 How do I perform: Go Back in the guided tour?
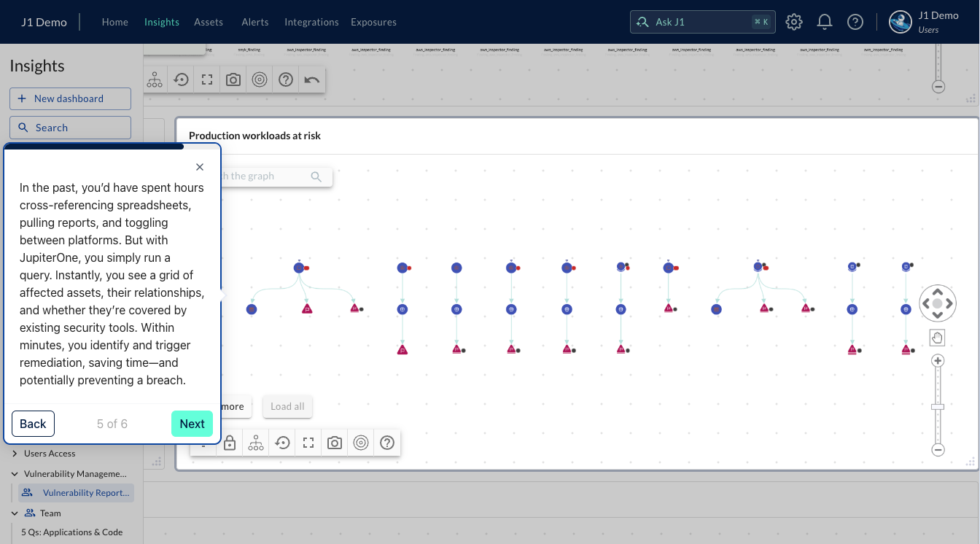[33, 424]
